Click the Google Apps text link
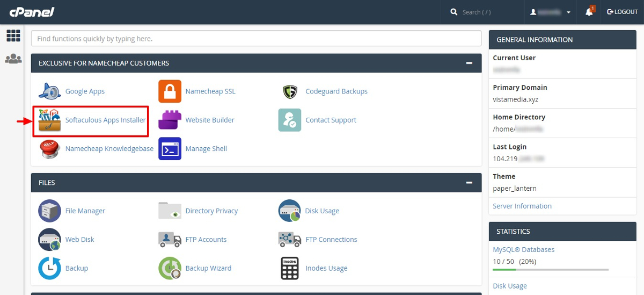 coord(85,91)
